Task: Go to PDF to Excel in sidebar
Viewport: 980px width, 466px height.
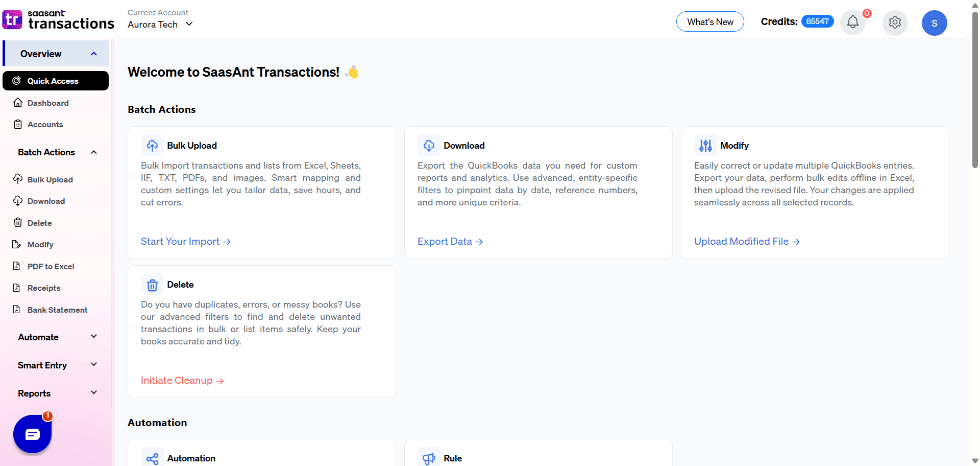Action: (51, 266)
